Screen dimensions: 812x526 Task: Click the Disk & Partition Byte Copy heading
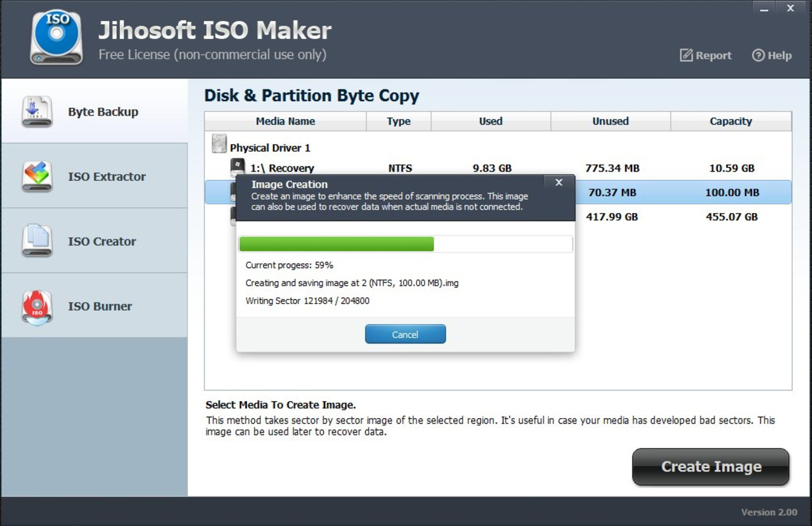[311, 95]
